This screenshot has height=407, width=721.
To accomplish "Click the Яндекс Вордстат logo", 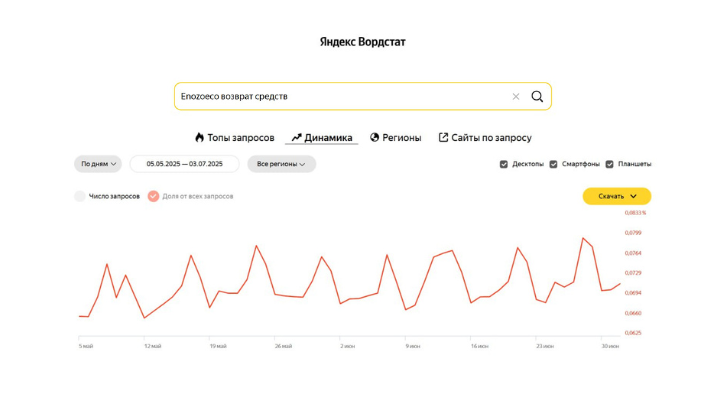I will 362,42.
